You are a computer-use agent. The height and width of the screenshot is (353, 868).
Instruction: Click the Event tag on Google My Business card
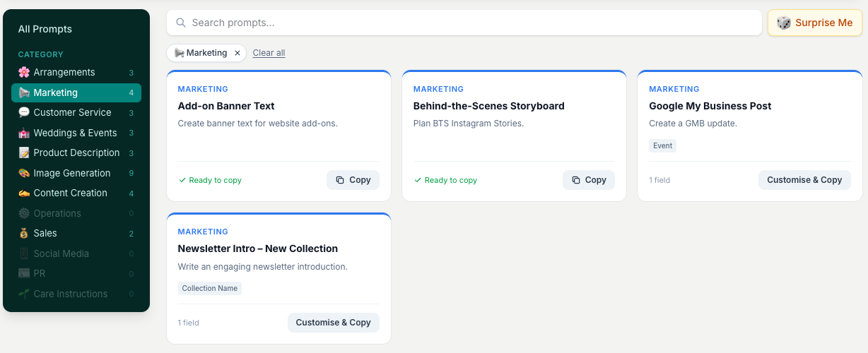pyautogui.click(x=663, y=145)
